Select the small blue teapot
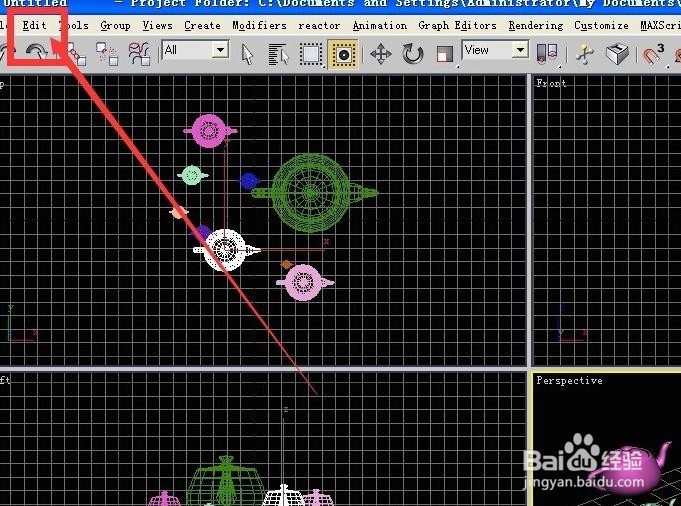The height and width of the screenshot is (506, 681). tap(249, 181)
